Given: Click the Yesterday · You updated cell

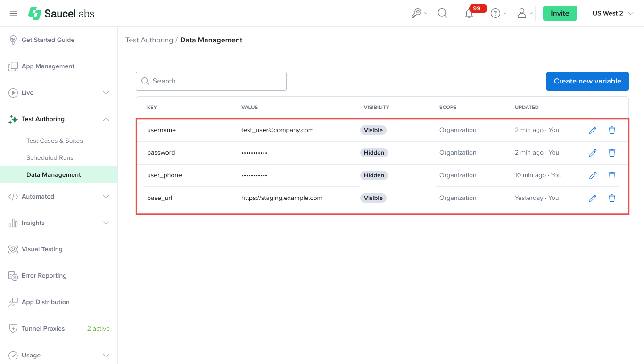Looking at the screenshot, I should pos(537,198).
